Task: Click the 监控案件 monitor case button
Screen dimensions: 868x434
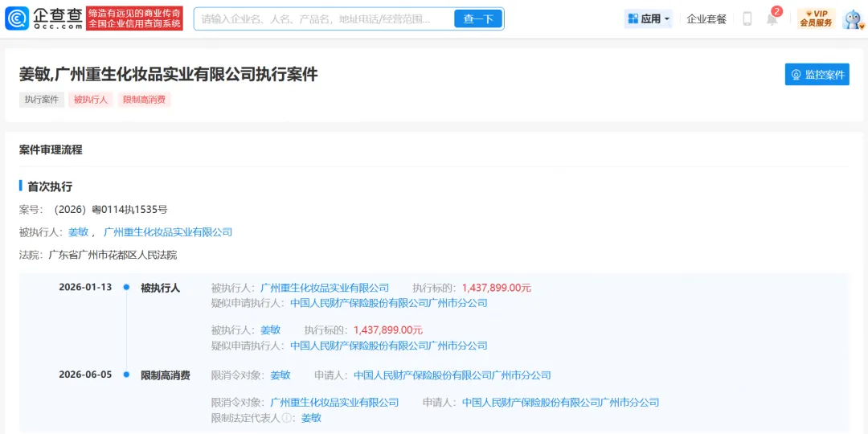Action: coord(817,75)
